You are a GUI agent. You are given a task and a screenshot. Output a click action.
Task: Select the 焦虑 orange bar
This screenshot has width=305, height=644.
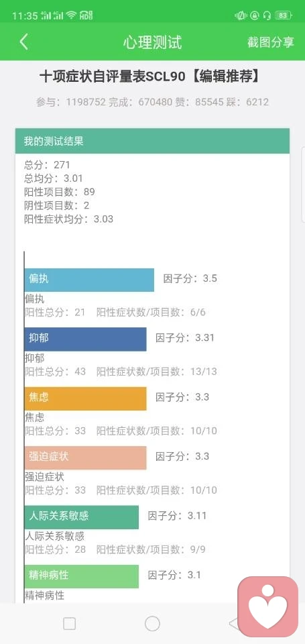85,398
